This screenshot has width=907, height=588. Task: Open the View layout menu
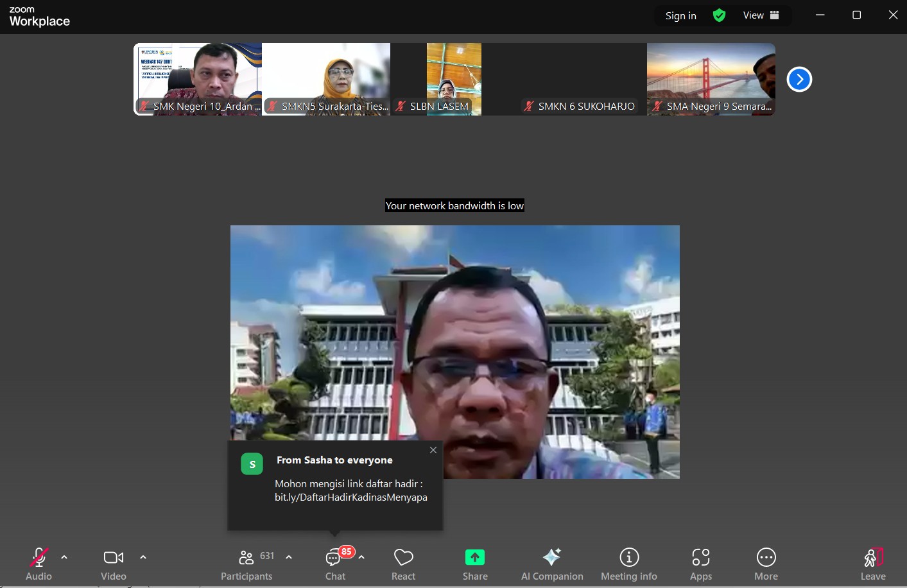(761, 15)
